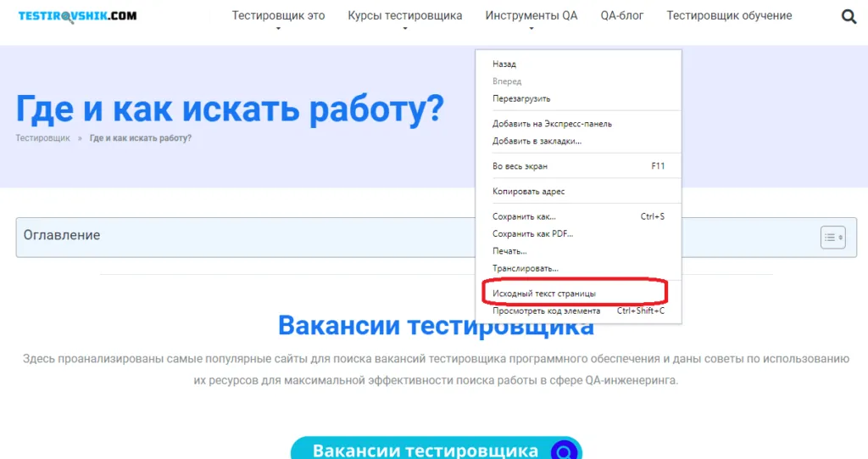Choose Печать… in the context menu
The image size is (868, 459).
578,251
